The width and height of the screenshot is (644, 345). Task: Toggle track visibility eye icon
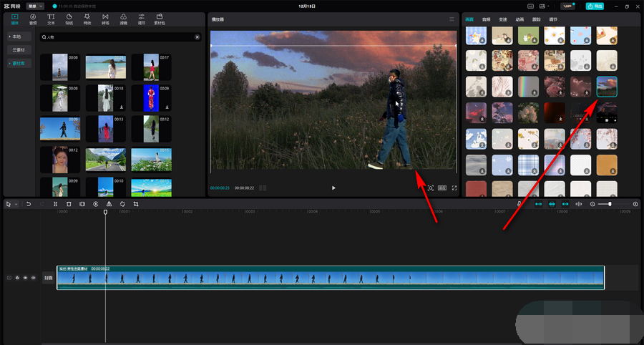[x=25, y=278]
